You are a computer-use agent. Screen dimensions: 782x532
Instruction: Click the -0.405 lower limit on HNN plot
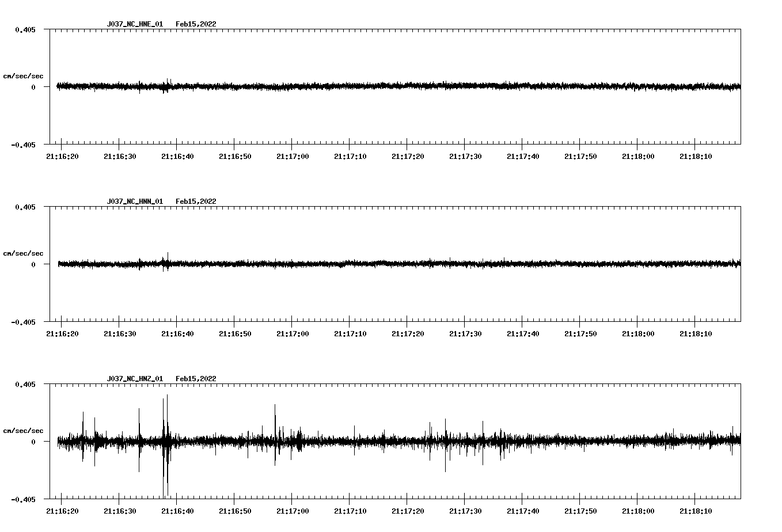pos(23,322)
